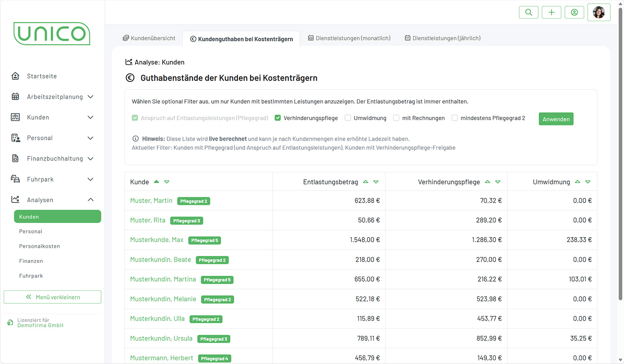Expand the Arbeitszeitplanung menu chevron
Viewport: 624px width, 364px height.
pyautogui.click(x=90, y=97)
